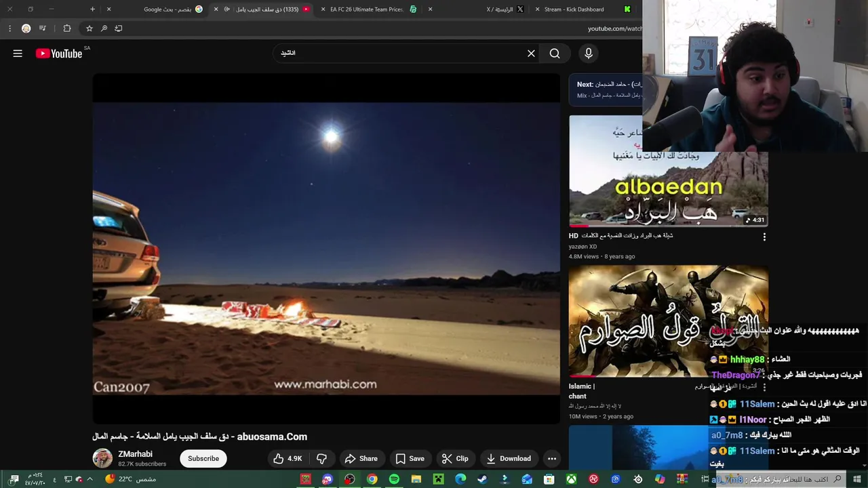The height and width of the screenshot is (488, 868).
Task: Click the video title with abuosama.Com
Action: pos(200,437)
